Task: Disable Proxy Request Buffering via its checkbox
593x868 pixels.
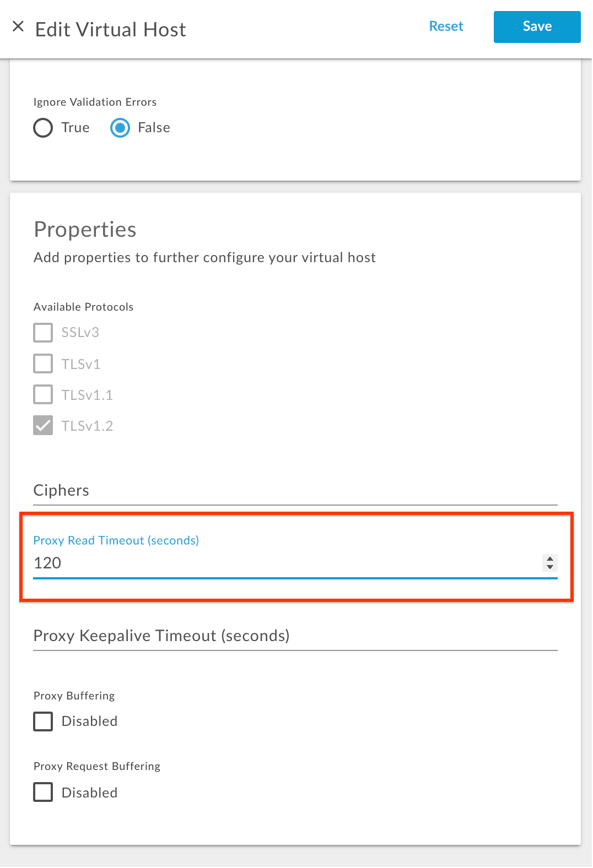Action: coord(42,793)
